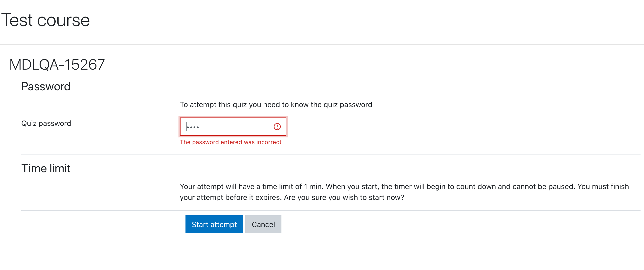The height and width of the screenshot is (270, 644).
Task: Click the time limit warning paragraph first line
Action: click(404, 186)
